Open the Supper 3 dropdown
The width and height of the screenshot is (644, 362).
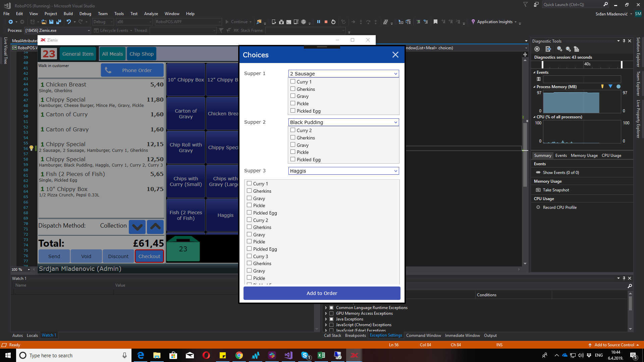pyautogui.click(x=343, y=171)
